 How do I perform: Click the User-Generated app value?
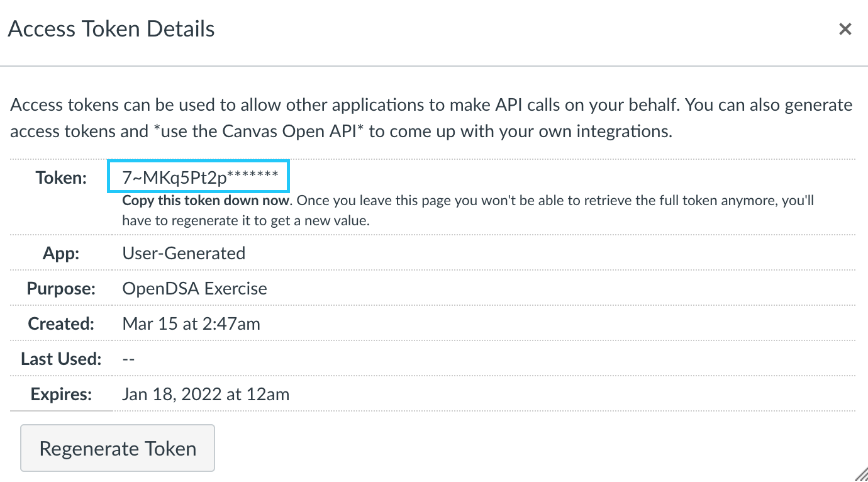pos(184,253)
